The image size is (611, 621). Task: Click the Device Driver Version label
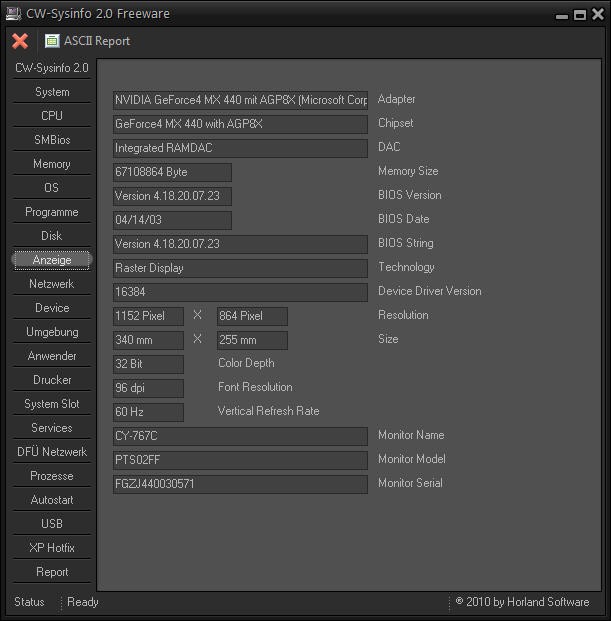pos(430,291)
